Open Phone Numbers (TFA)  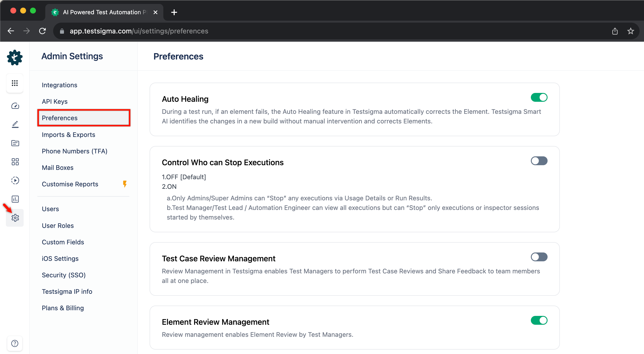point(75,151)
